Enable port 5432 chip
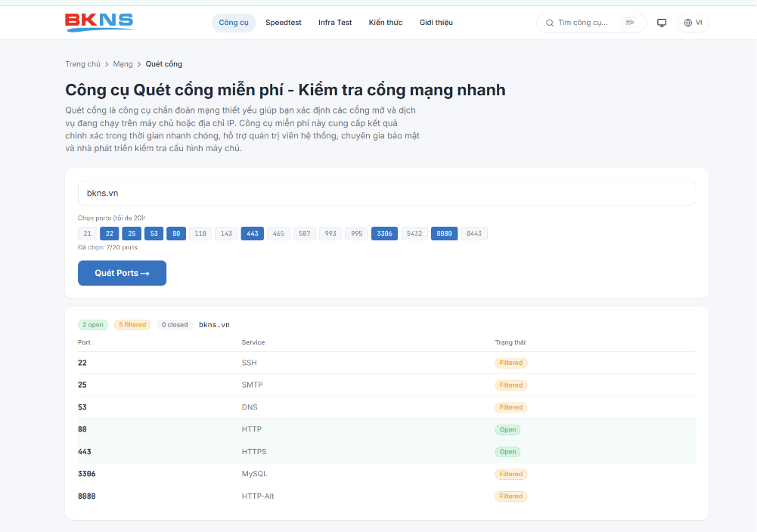 tap(414, 234)
